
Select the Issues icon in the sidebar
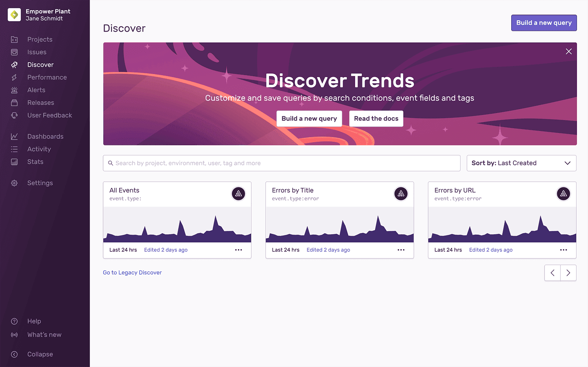(14, 52)
